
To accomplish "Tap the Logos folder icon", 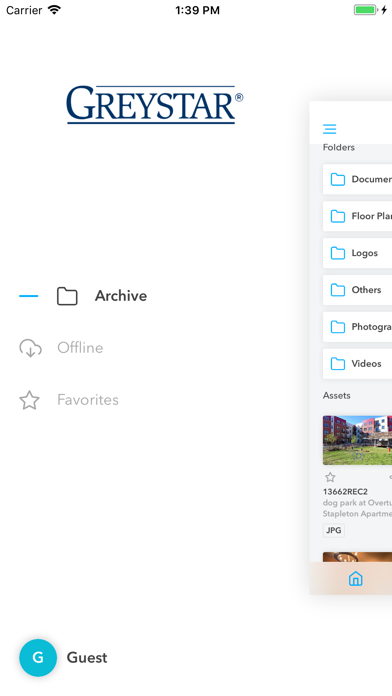I will pos(338,253).
